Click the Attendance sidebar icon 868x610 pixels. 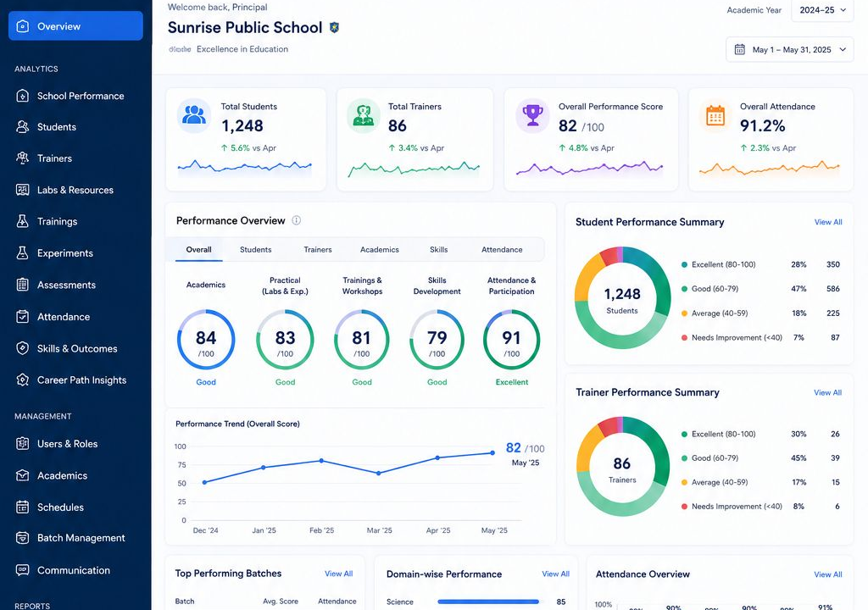click(x=23, y=317)
